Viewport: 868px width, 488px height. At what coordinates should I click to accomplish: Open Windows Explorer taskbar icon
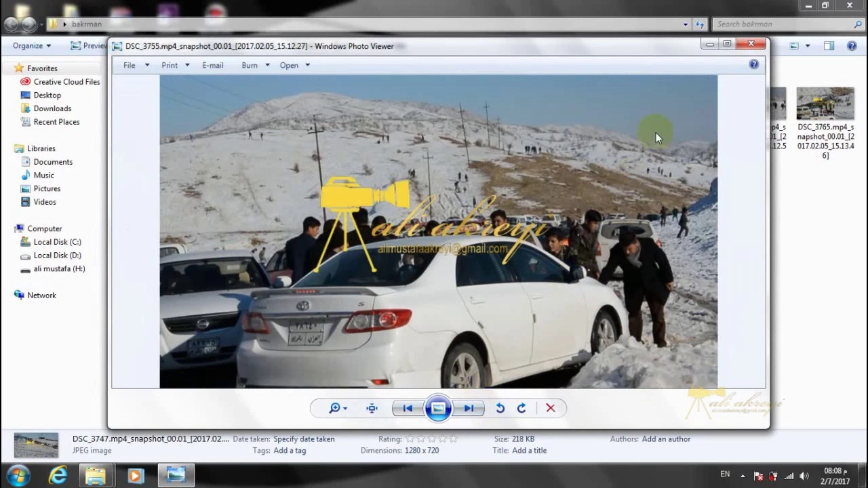[x=96, y=476]
